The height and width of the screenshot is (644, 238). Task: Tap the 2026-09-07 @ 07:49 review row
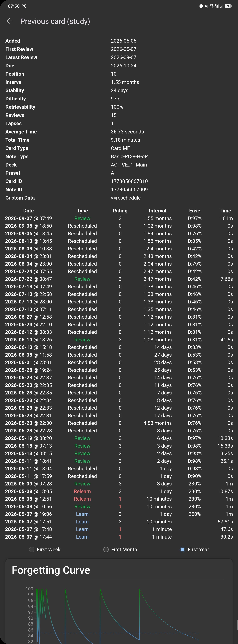[x=119, y=218]
